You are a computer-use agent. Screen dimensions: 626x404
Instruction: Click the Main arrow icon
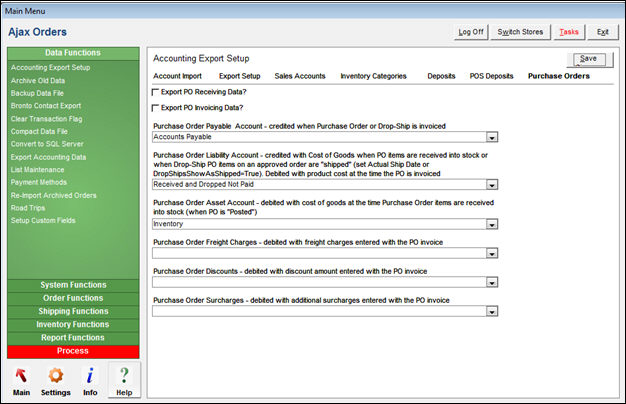point(21,376)
